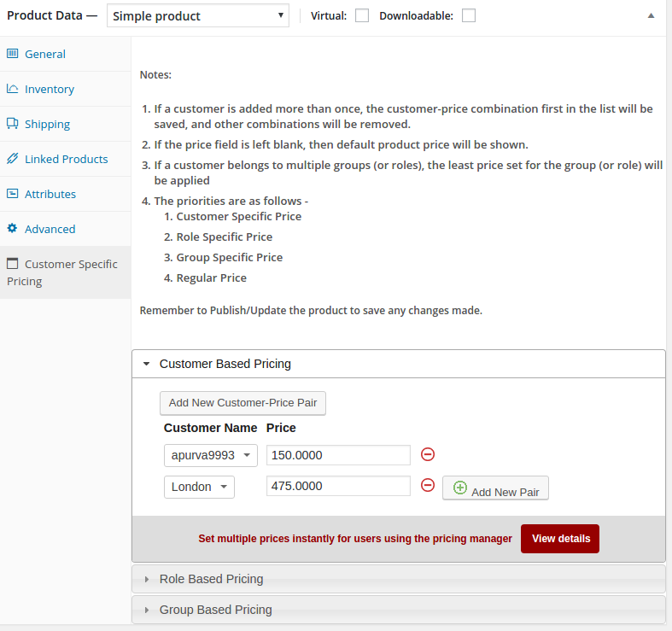Expand the Group Based Pricing section
The height and width of the screenshot is (631, 672).
click(x=399, y=610)
